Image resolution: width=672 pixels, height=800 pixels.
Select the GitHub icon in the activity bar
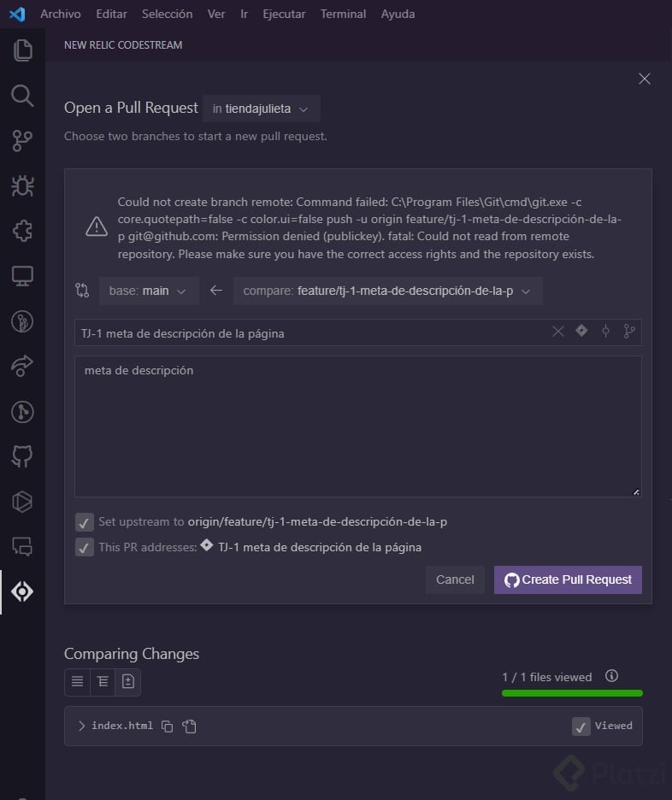pos(23,456)
